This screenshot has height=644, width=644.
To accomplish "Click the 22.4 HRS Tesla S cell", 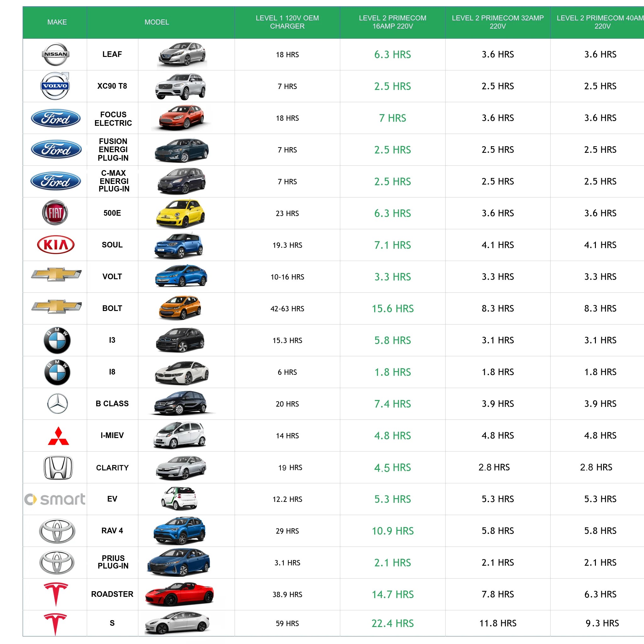I will 392,623.
